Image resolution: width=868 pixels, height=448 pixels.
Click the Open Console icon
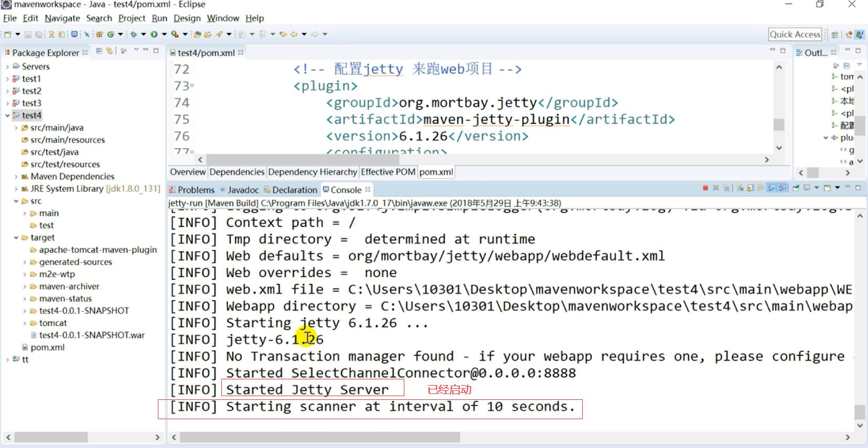click(827, 188)
